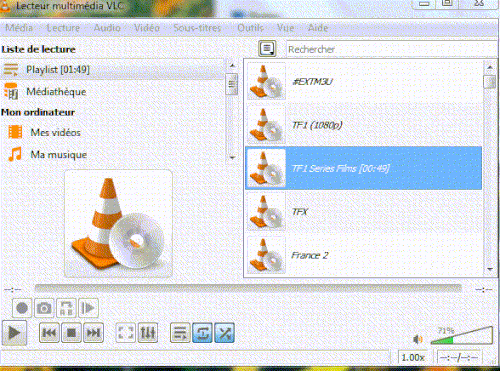Click the Rechercher search field

[x=391, y=49]
